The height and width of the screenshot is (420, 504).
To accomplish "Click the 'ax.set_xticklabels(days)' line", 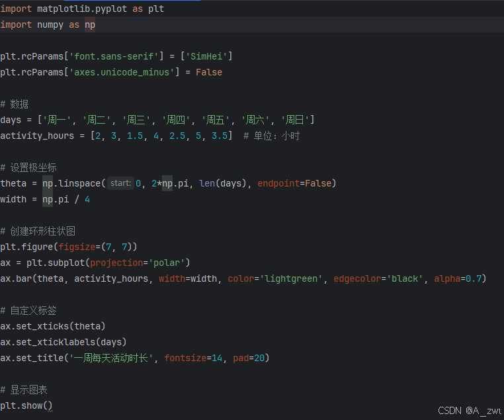I will [x=63, y=342].
